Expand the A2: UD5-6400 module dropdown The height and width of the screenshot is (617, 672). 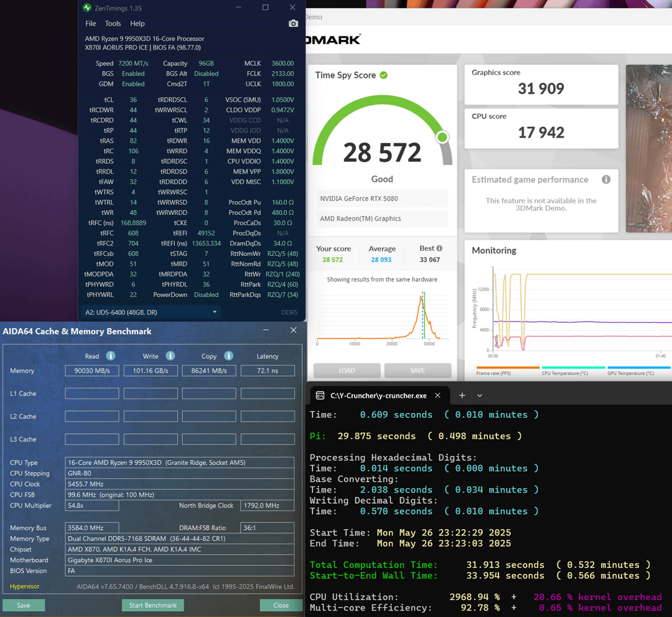tap(151, 312)
